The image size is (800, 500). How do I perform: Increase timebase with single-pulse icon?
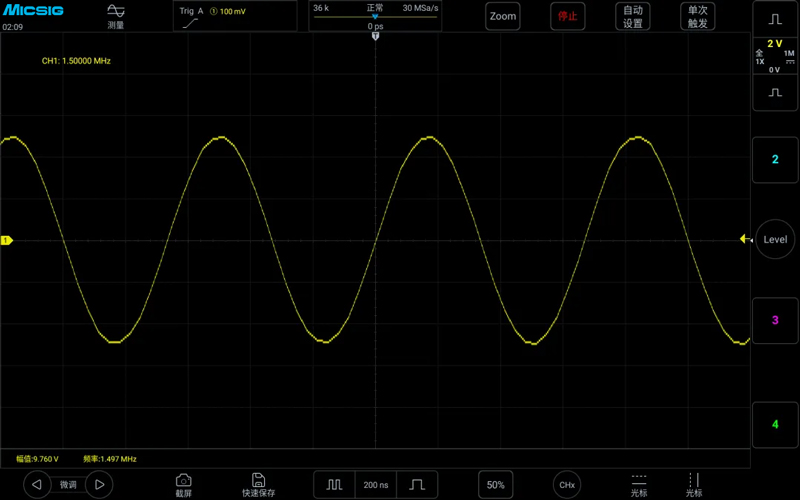click(x=417, y=485)
